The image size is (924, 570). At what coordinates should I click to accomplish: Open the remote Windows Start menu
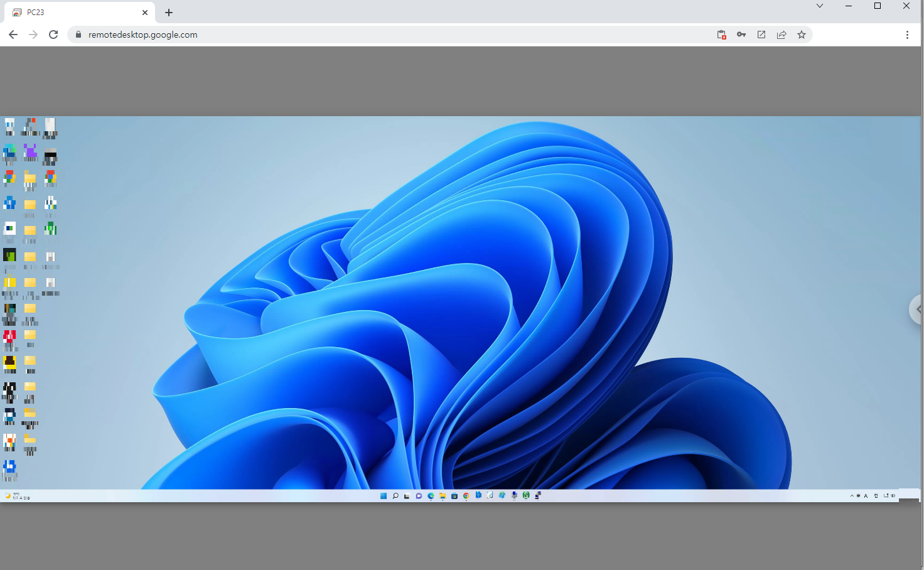384,496
